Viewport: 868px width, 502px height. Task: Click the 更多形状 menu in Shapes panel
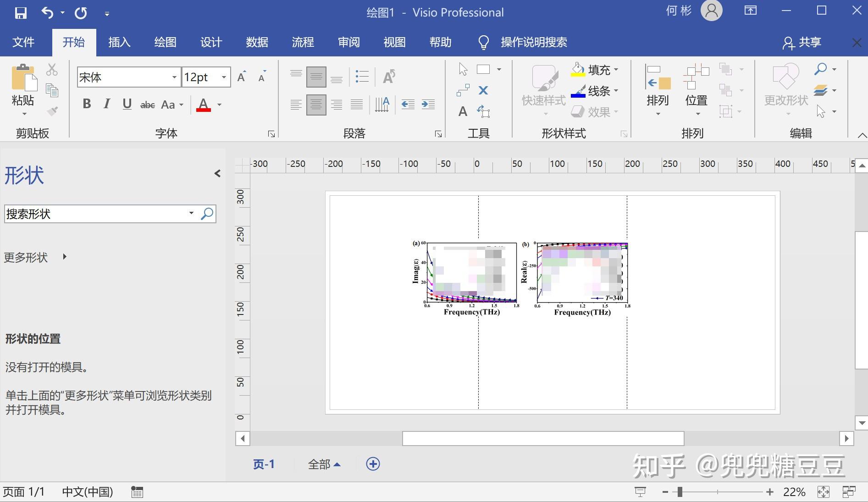point(26,258)
